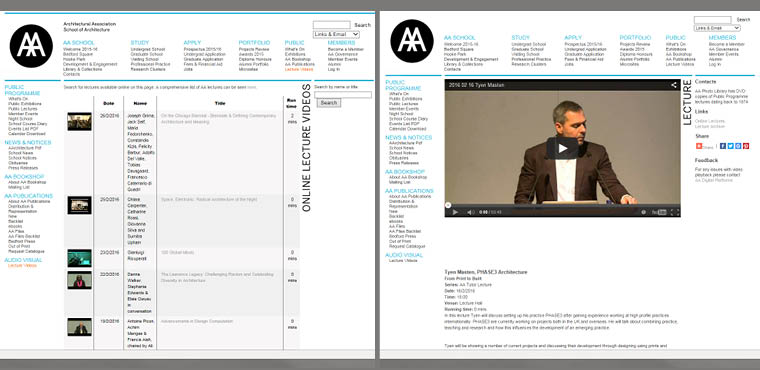Image resolution: width=760 pixels, height=370 pixels.
Task: Click the Date column header
Action: pyautogui.click(x=109, y=103)
